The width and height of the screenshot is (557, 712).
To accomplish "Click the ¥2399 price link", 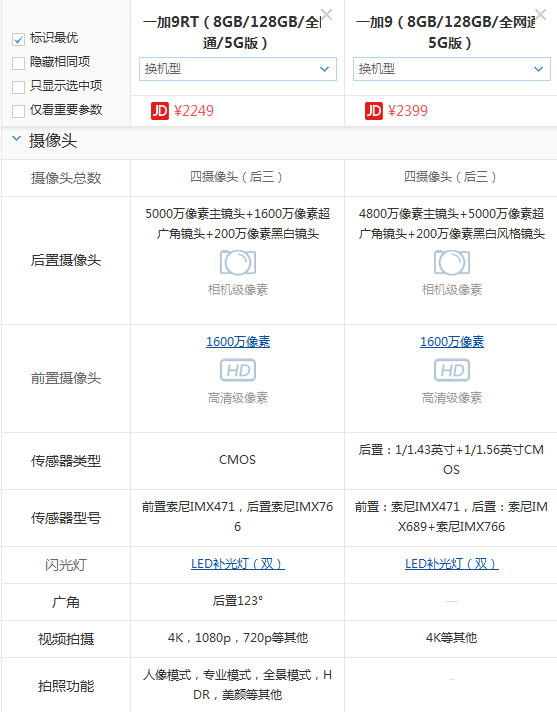I will pos(408,111).
